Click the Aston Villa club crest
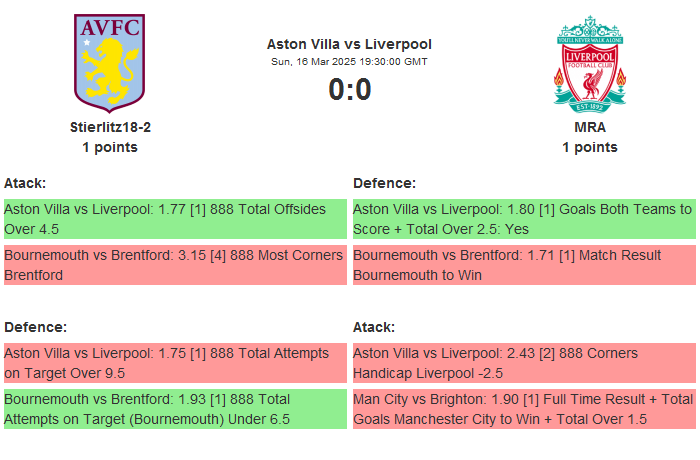 click(x=110, y=62)
